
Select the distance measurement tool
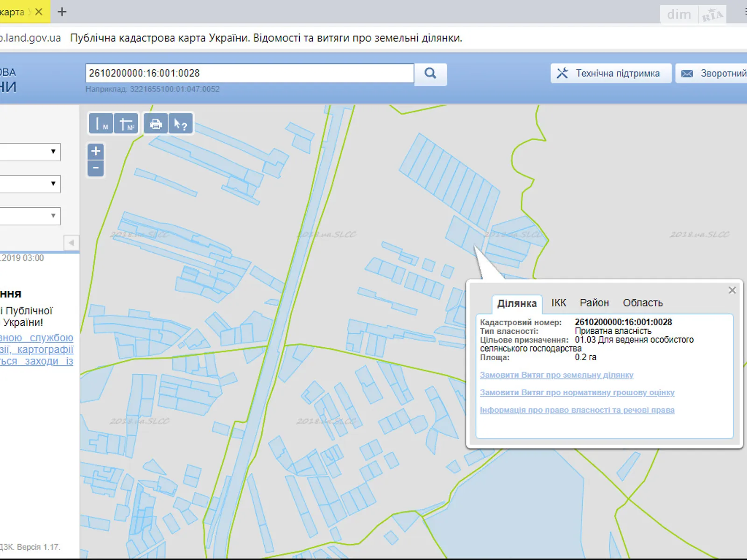(101, 124)
